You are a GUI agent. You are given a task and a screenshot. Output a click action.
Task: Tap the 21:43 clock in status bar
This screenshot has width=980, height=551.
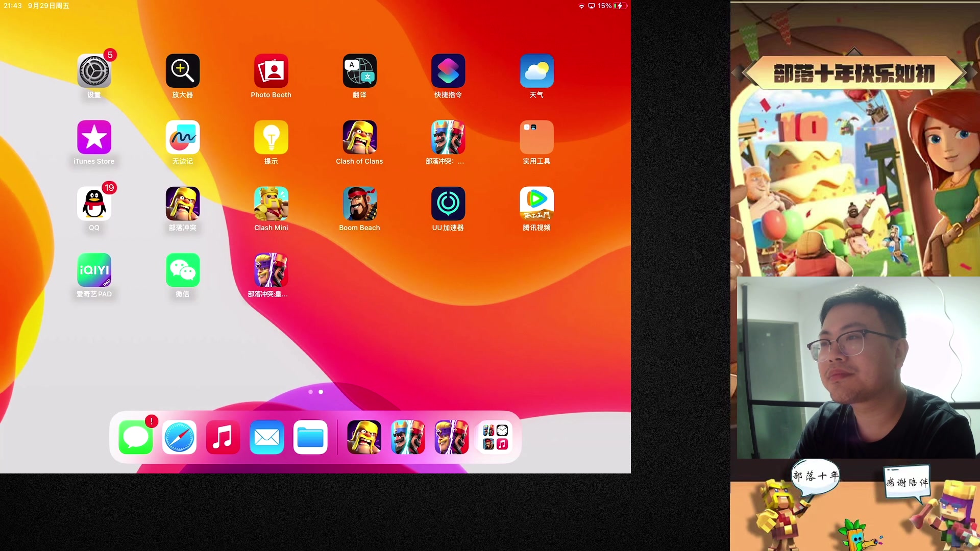point(13,6)
